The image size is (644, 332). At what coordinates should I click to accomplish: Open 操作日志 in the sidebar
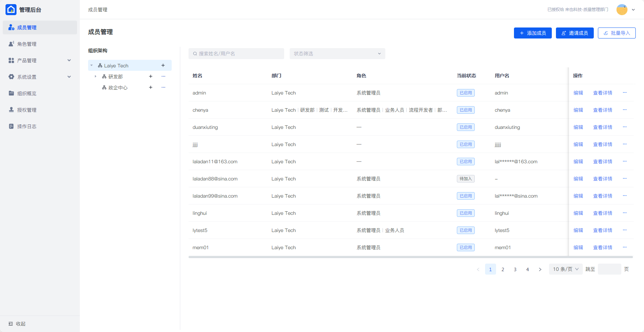pos(40,126)
